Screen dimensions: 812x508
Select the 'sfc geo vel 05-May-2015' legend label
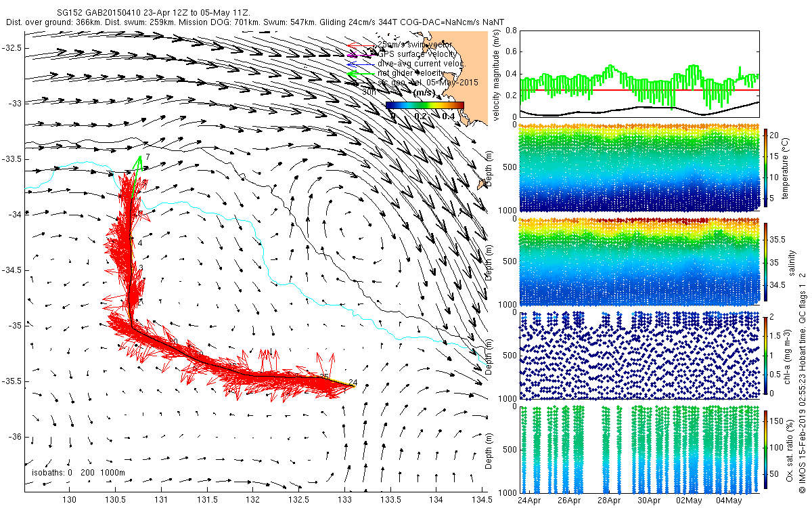[428, 82]
